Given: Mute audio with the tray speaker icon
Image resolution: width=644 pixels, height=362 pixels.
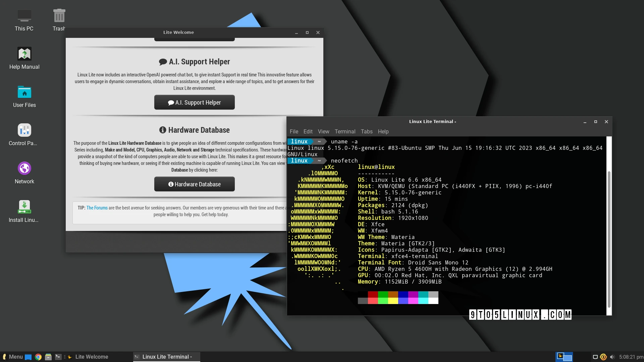Looking at the screenshot, I should coord(612,357).
